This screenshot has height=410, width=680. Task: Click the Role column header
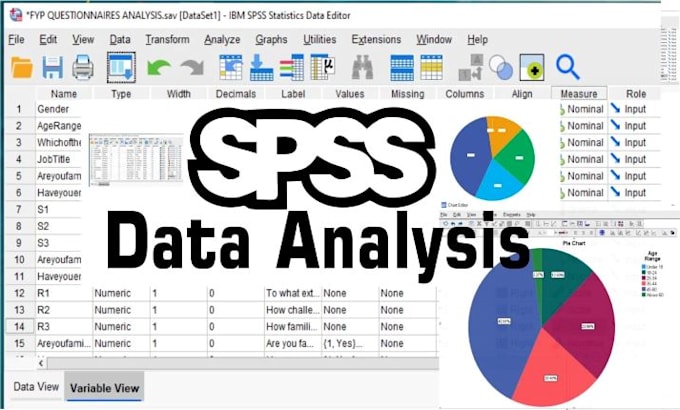[636, 94]
